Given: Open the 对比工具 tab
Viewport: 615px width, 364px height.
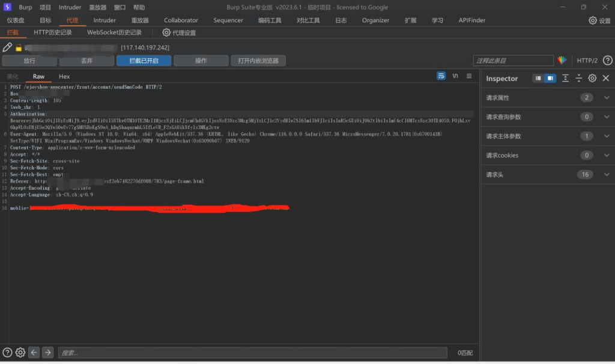Looking at the screenshot, I should [308, 20].
